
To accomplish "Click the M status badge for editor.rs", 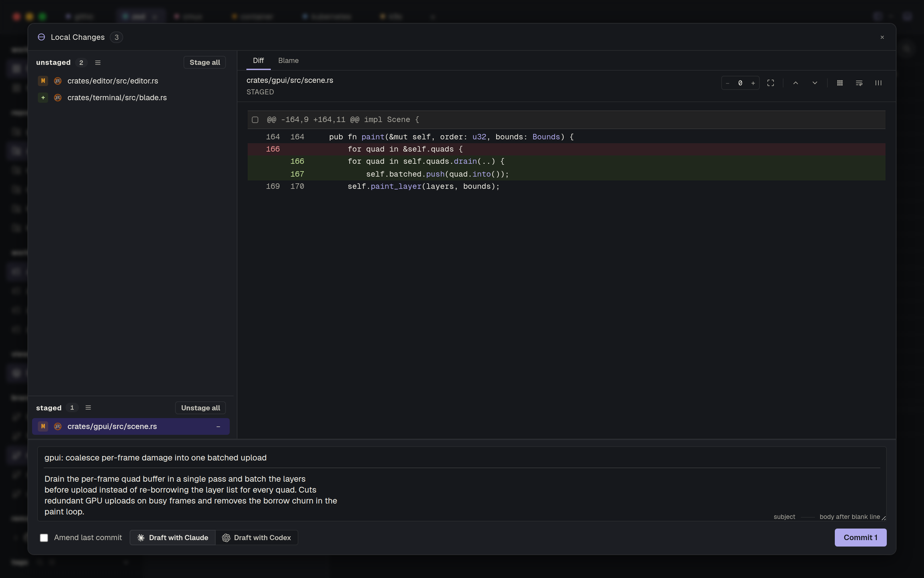I will click(x=43, y=81).
